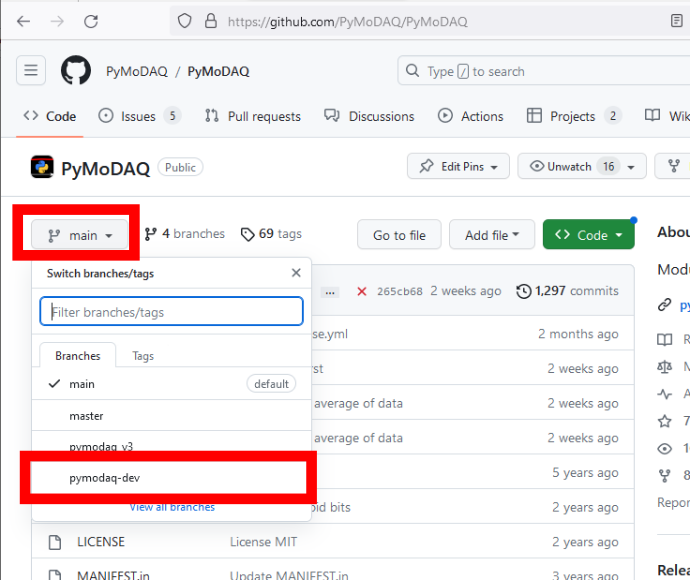Click the 'License MIT' commit message
Viewport: 690px width, 580px height.
pyautogui.click(x=264, y=542)
